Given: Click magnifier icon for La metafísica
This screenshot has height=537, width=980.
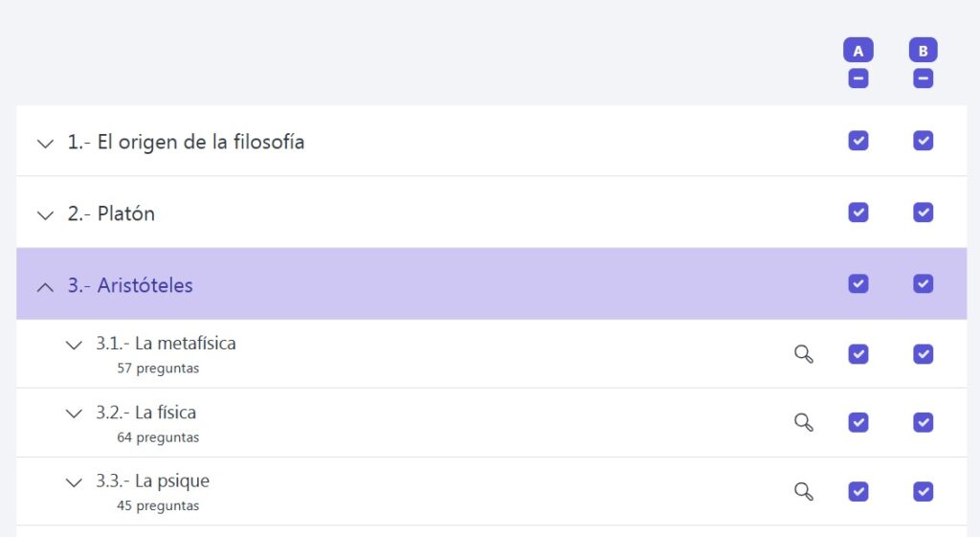Looking at the screenshot, I should click(x=804, y=354).
